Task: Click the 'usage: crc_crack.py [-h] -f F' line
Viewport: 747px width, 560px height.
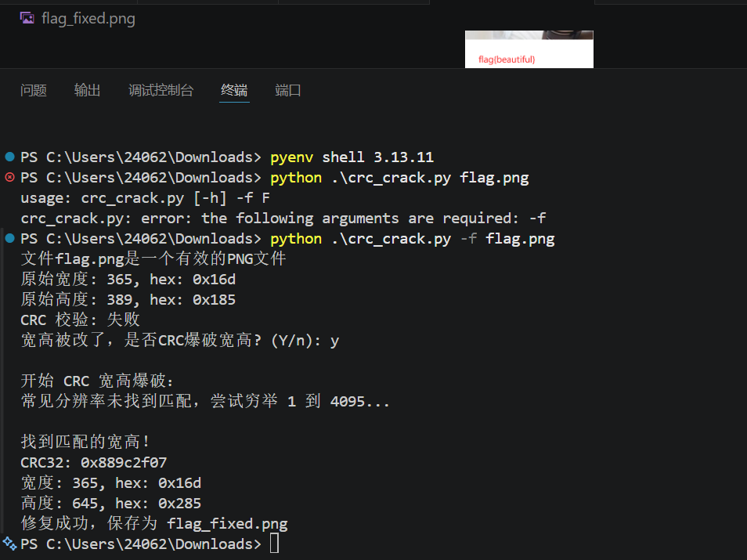Action: coord(146,198)
